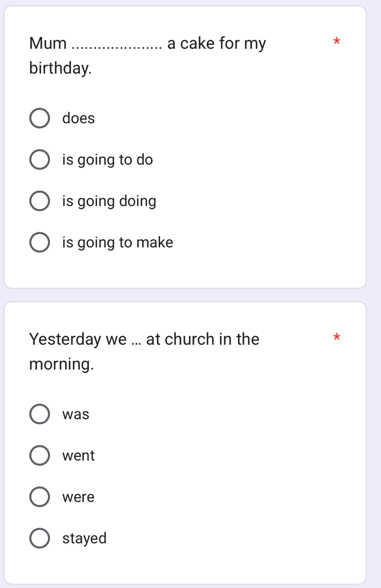Click the 'was' answer label text
381x588 pixels.
tap(76, 414)
